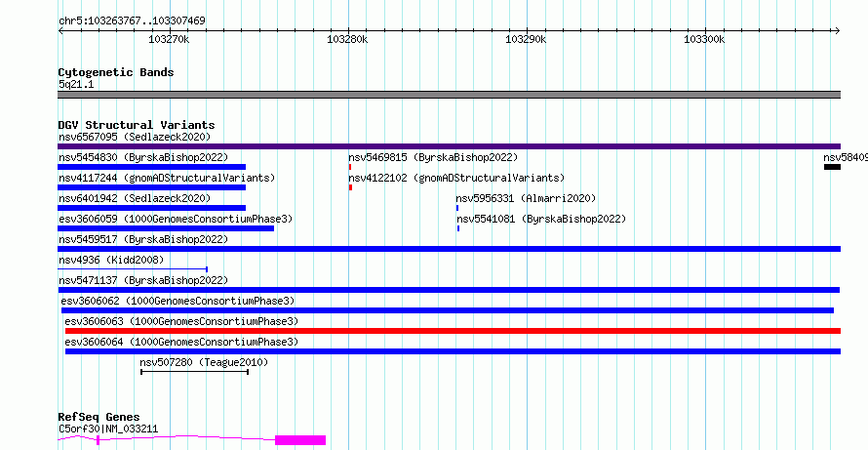Viewport: 868px width, 450px height.
Task: Select nsv5471137 (ByrskaBishop2022) label
Action: point(143,280)
